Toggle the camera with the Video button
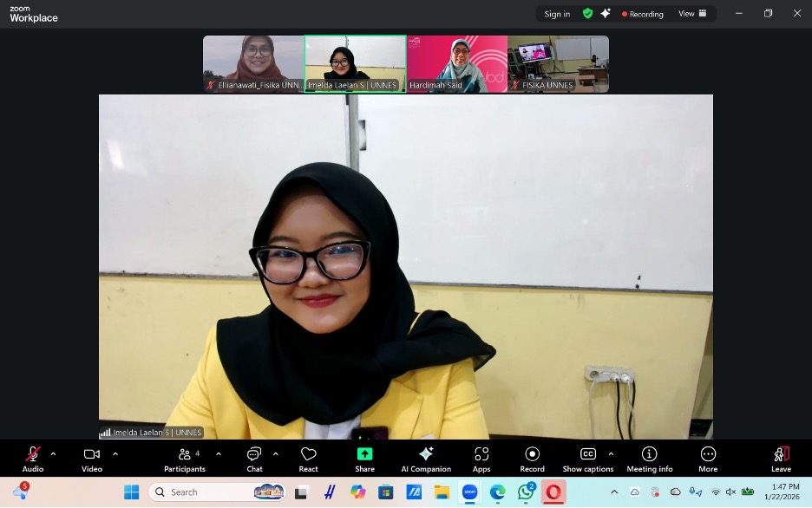The height and width of the screenshot is (508, 812). pyautogui.click(x=92, y=457)
